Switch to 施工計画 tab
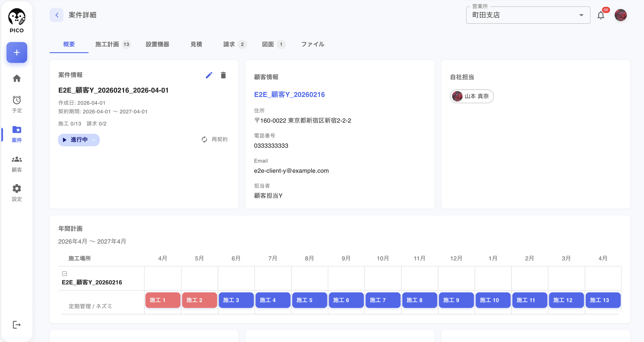Viewport: 644px width, 342px height. pyautogui.click(x=113, y=44)
